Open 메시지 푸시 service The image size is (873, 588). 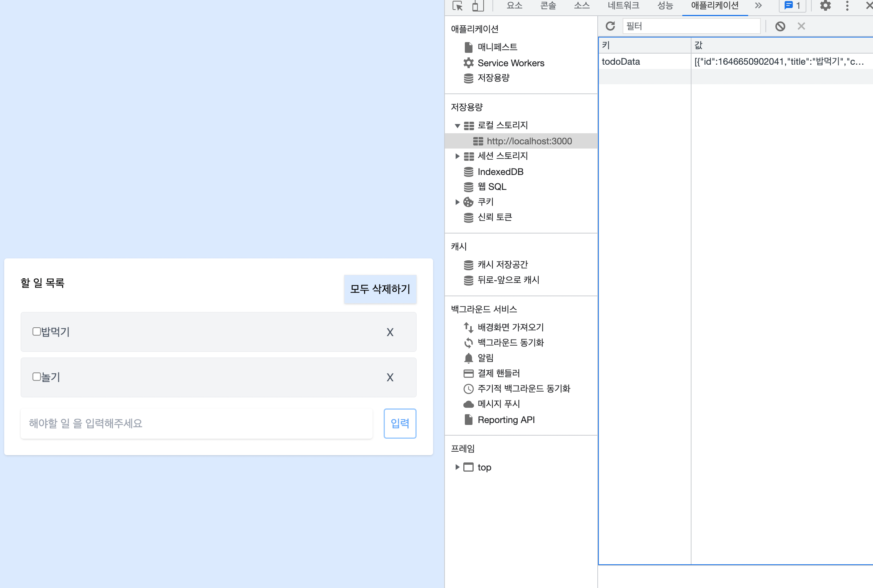point(499,404)
